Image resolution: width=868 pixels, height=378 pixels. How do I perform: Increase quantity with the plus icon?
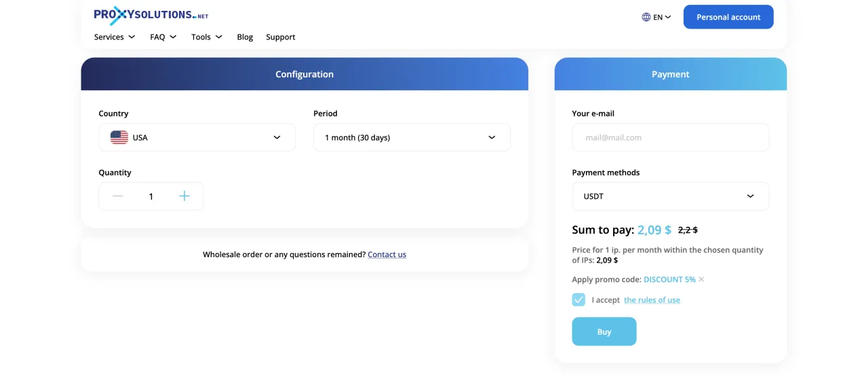pyautogui.click(x=184, y=196)
